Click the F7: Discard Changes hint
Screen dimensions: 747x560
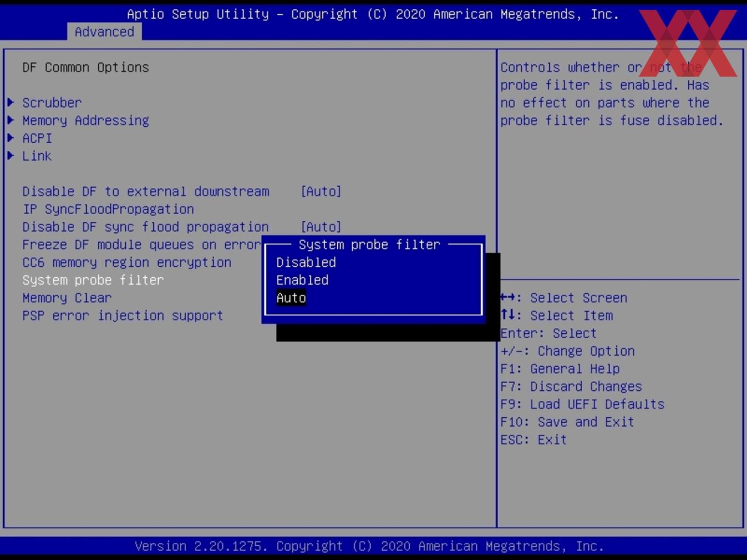(x=571, y=387)
